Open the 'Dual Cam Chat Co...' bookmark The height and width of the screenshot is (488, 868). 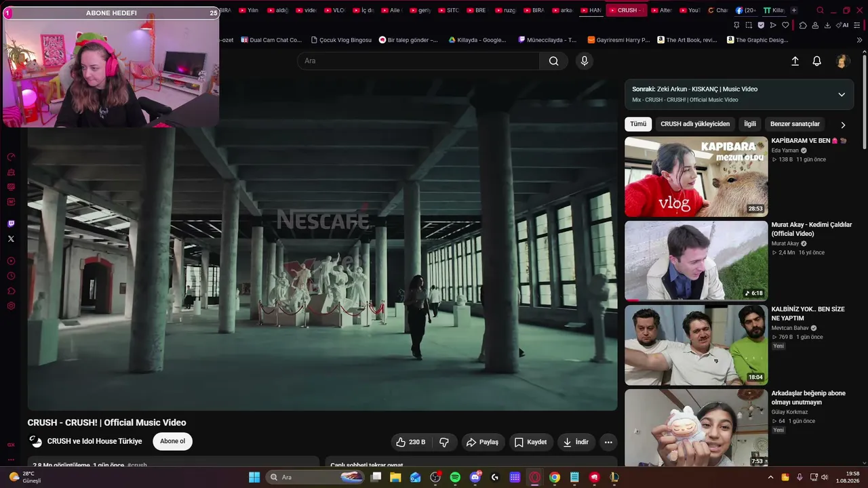tap(271, 40)
